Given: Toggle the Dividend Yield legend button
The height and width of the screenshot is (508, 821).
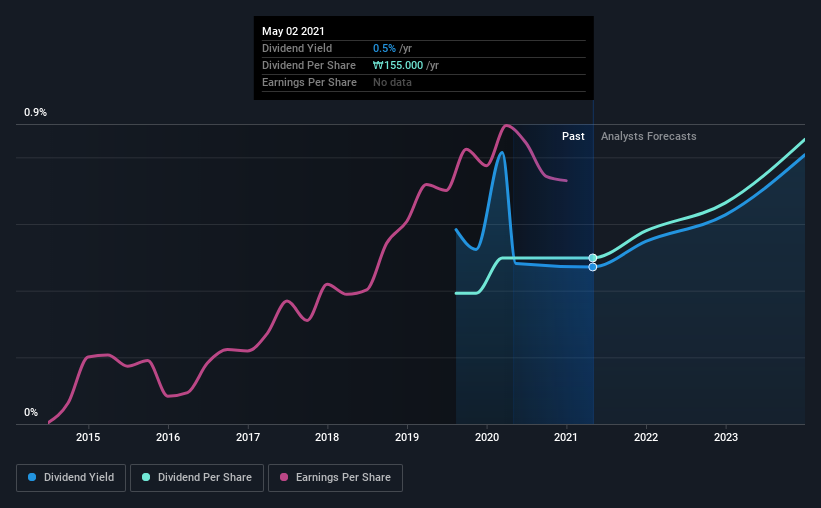Looking at the screenshot, I should point(71,478).
